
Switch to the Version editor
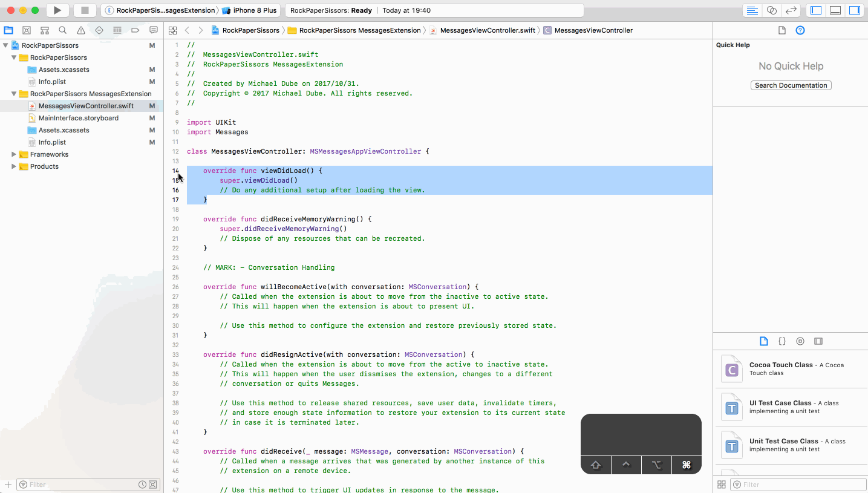pyautogui.click(x=791, y=10)
